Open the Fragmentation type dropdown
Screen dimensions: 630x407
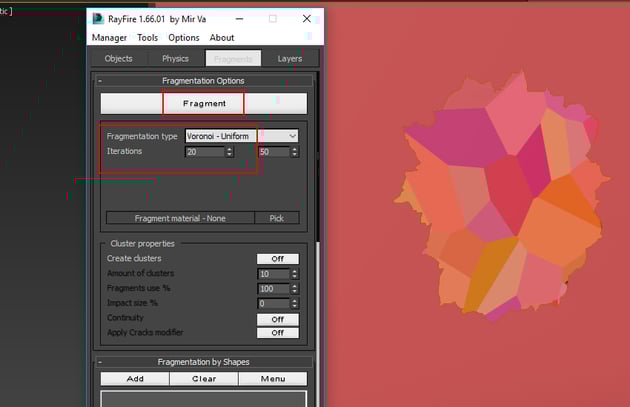click(241, 136)
